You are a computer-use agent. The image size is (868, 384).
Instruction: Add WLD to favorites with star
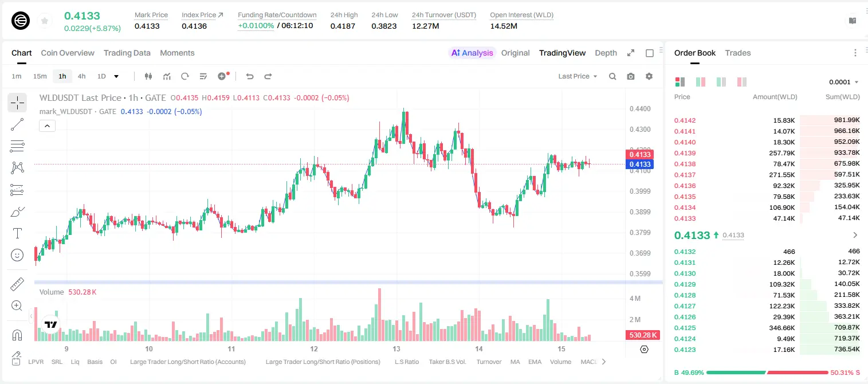point(45,21)
